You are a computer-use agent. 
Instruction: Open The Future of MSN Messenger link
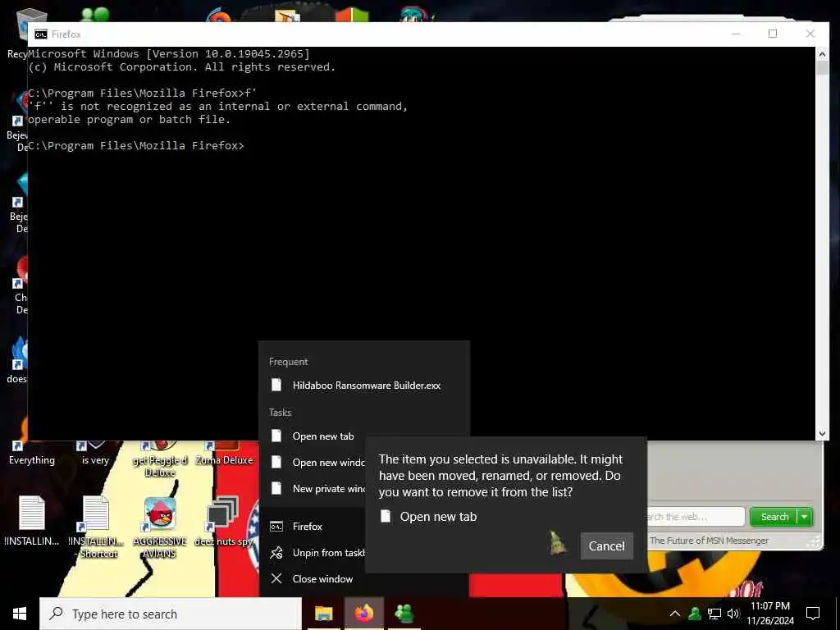[x=709, y=541]
